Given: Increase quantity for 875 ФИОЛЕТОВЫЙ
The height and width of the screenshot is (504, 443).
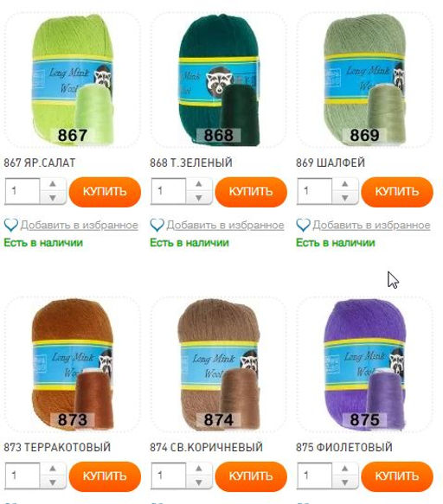Looking at the screenshot, I should [x=345, y=469].
